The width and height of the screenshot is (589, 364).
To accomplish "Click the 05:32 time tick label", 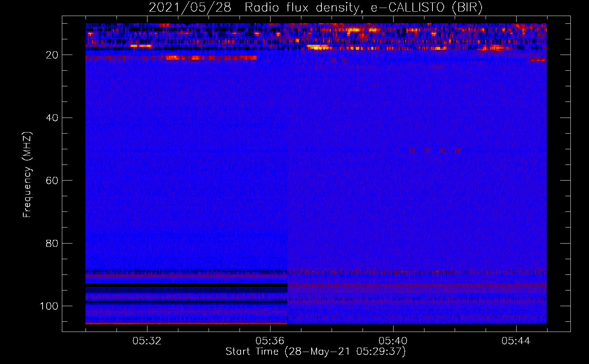I will 147,341.
